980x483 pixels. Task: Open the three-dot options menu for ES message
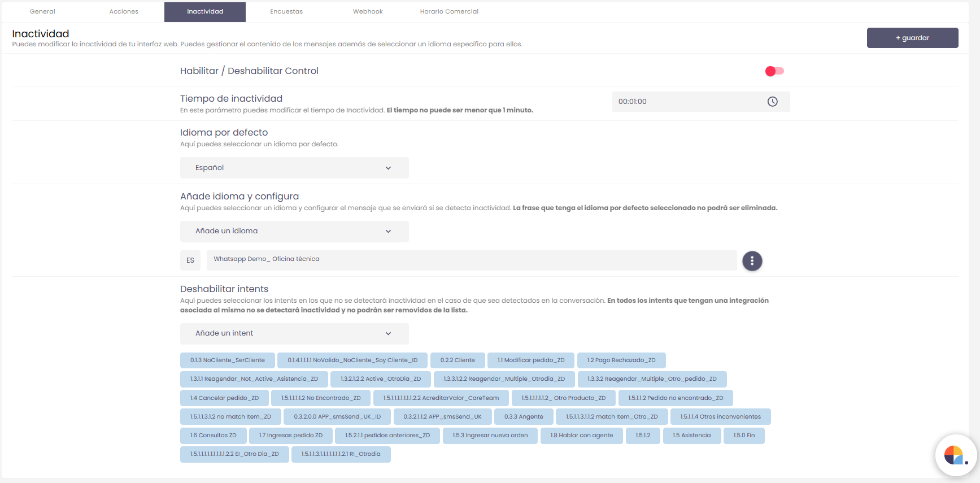[752, 261]
